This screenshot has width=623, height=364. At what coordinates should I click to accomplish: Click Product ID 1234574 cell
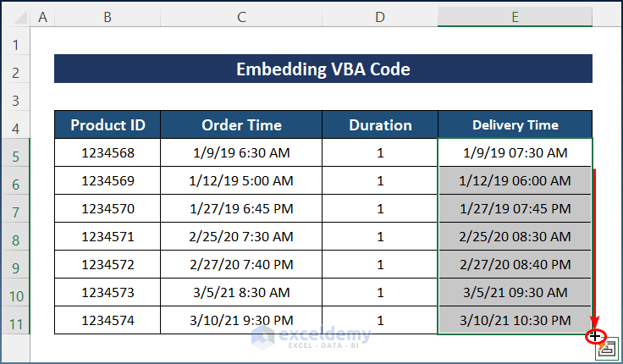pos(108,321)
